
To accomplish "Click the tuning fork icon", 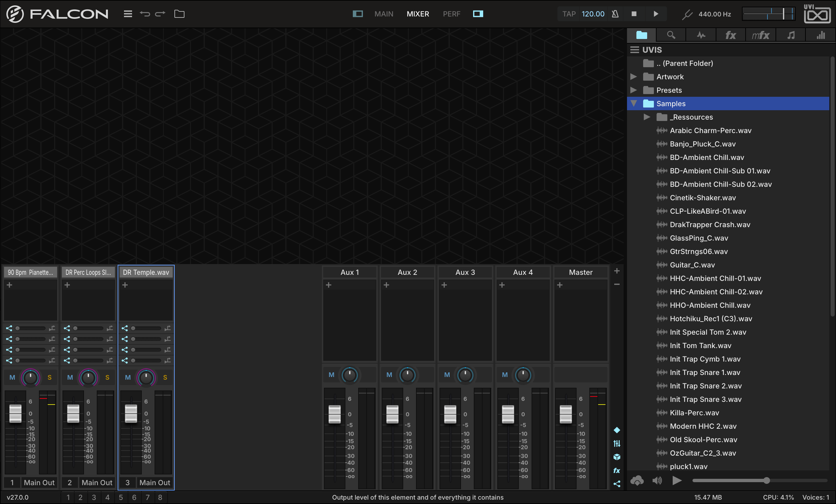I will click(687, 14).
